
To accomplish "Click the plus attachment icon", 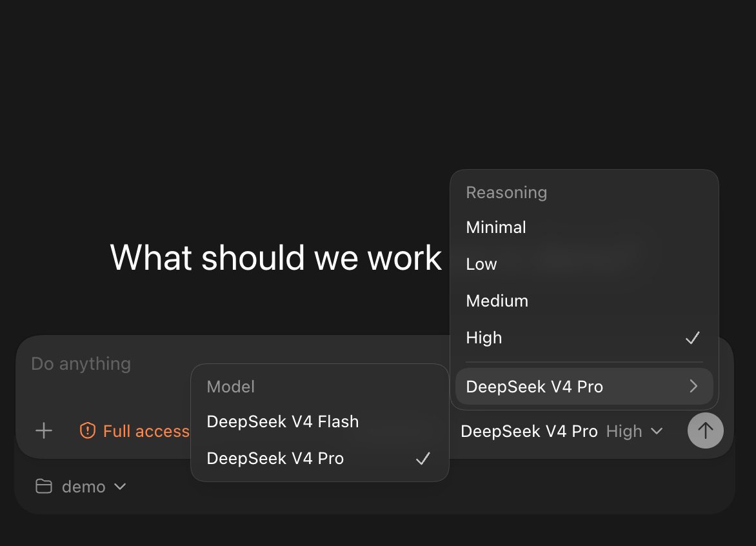I will pyautogui.click(x=44, y=430).
